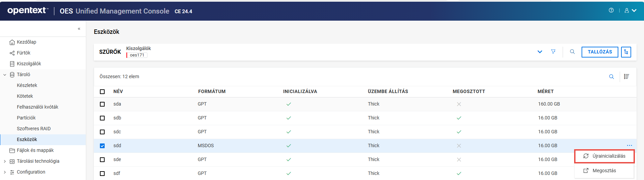Expand the filters chevron dropdown
Viewport: 644px width, 180px height.
540,52
